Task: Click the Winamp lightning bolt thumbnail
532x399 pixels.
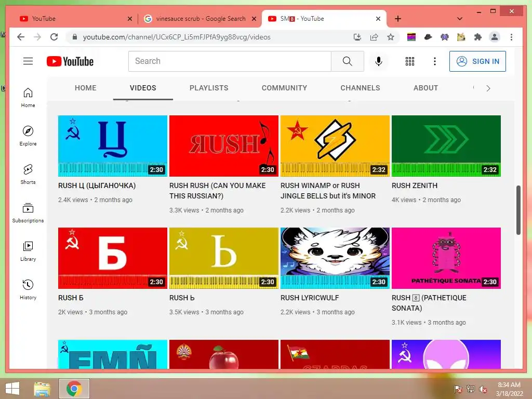Action: [335, 146]
